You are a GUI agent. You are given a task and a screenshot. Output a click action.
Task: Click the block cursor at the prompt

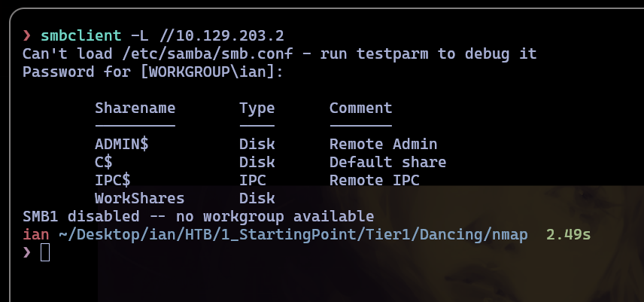click(x=45, y=252)
